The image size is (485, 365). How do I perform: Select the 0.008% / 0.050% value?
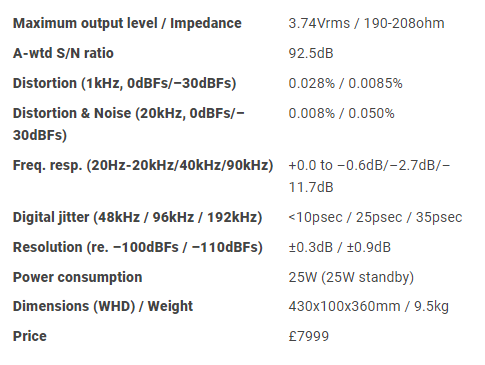tap(341, 113)
